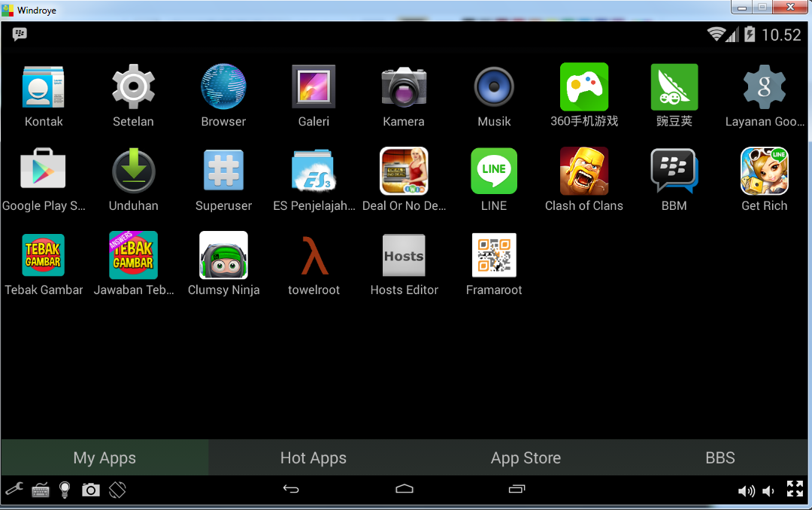The height and width of the screenshot is (510, 812).
Task: Open Google Play Store
Action: 44,169
